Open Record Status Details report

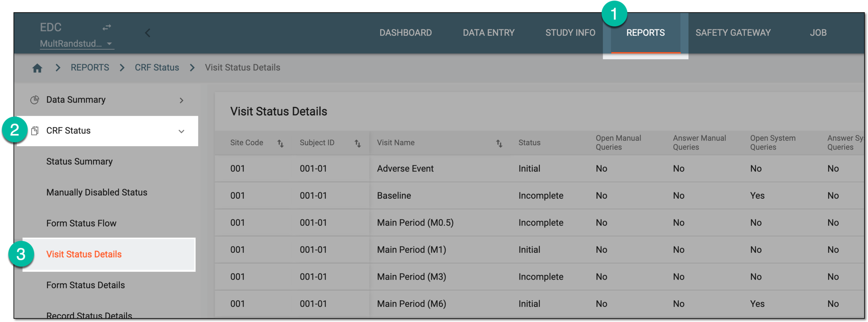[89, 315]
